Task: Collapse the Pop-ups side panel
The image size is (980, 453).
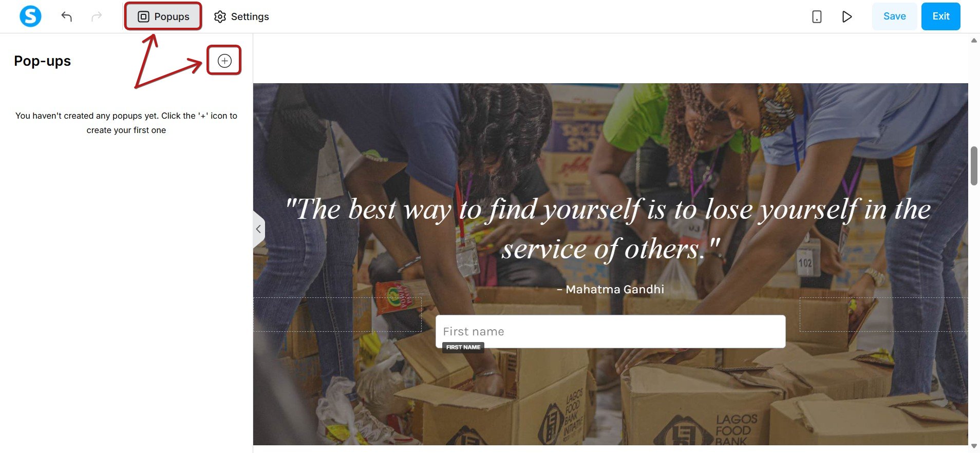Action: point(259,229)
